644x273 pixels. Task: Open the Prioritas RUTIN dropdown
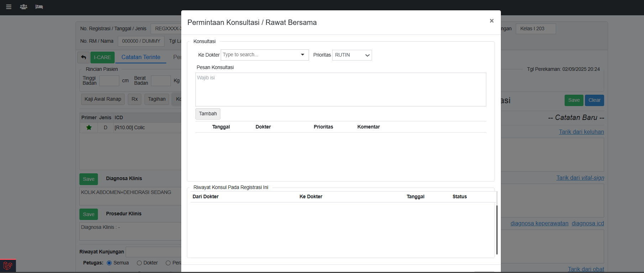point(352,55)
